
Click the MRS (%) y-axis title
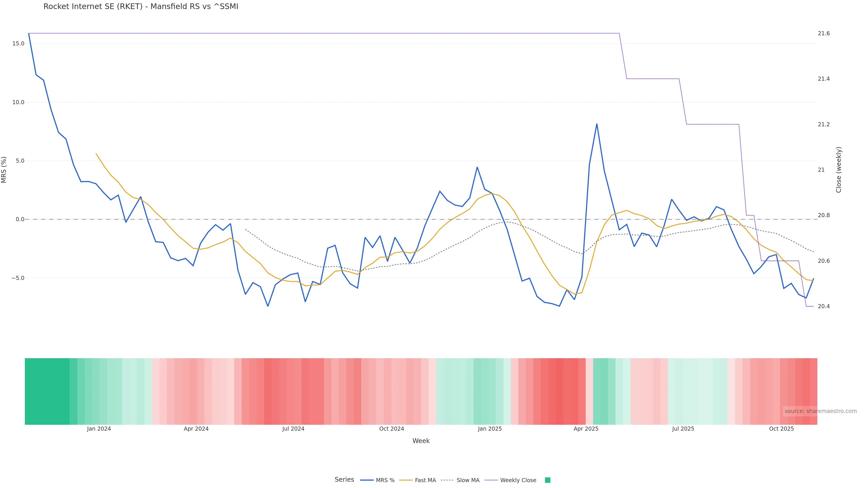(x=4, y=170)
